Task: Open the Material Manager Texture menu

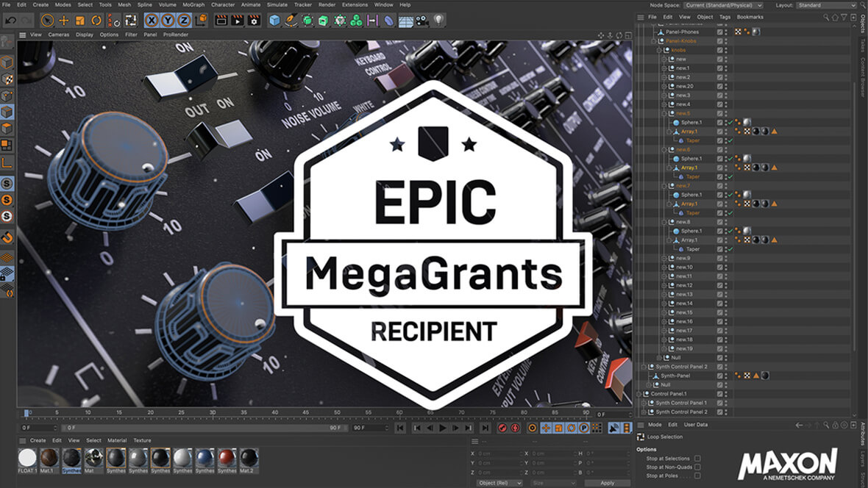Action: pyautogui.click(x=142, y=440)
